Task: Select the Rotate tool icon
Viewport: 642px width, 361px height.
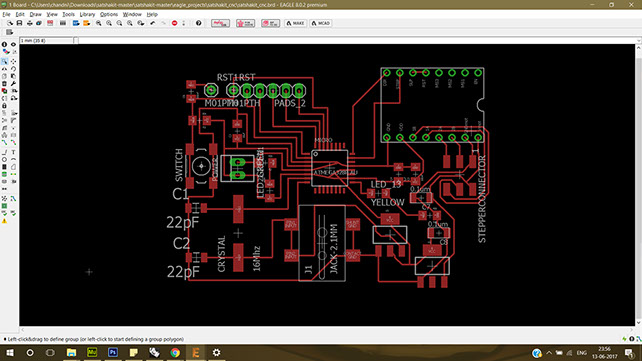Action: tap(14, 69)
